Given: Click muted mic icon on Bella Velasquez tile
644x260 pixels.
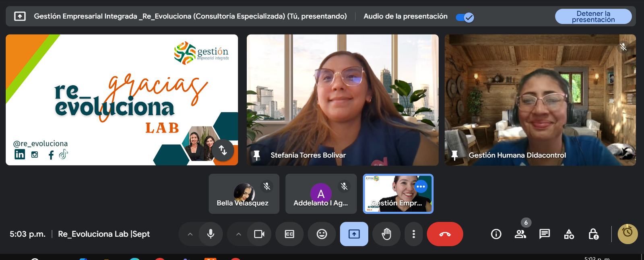Looking at the screenshot, I should pyautogui.click(x=266, y=186).
